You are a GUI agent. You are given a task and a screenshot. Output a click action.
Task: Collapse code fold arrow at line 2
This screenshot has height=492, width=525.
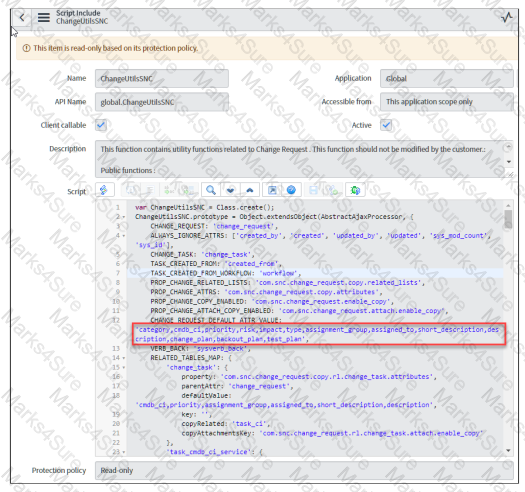pos(124,217)
